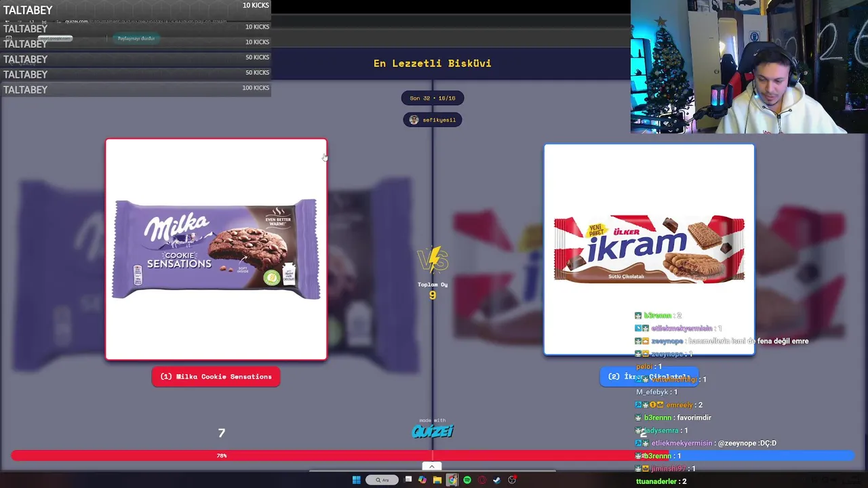Open OBS Studio from the taskbar

512,480
